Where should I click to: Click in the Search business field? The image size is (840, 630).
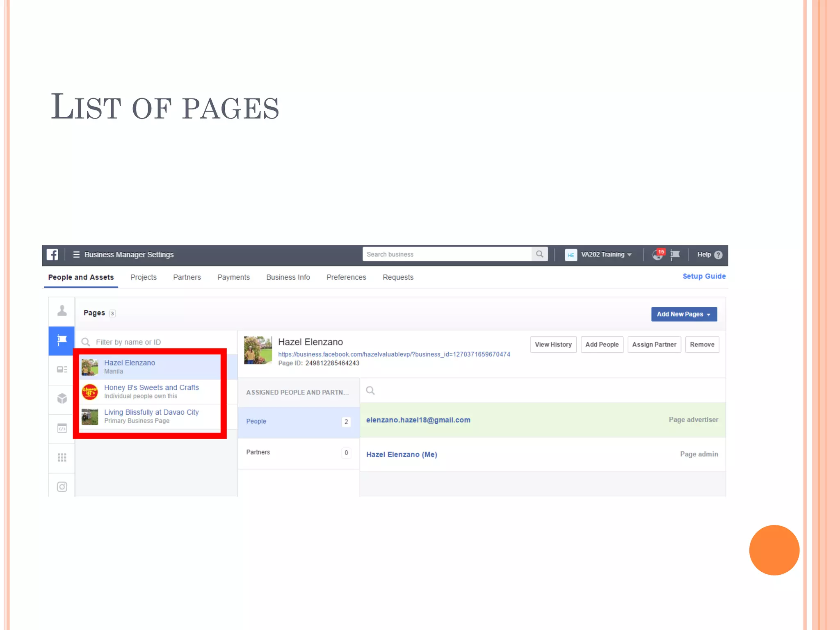[447, 254]
